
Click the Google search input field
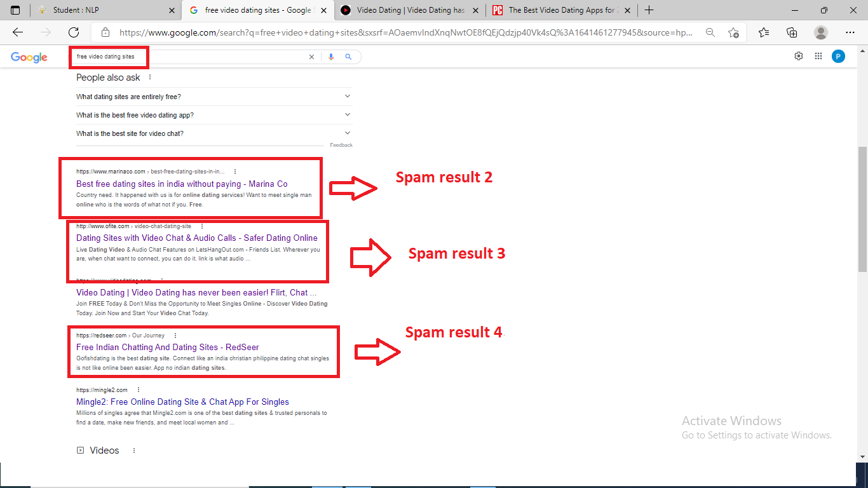[x=191, y=57]
